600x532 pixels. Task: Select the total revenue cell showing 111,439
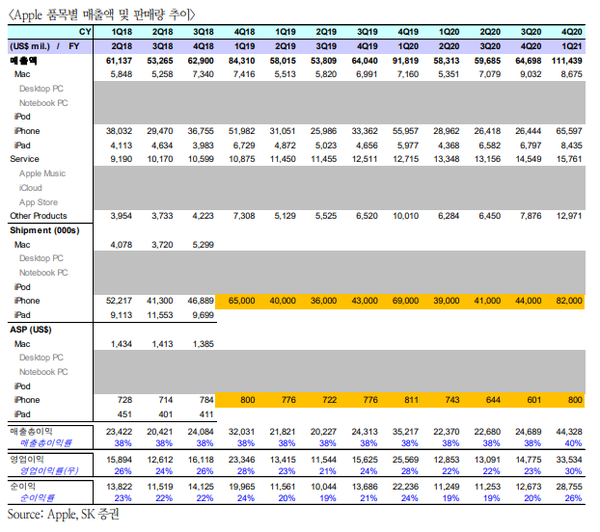571,60
